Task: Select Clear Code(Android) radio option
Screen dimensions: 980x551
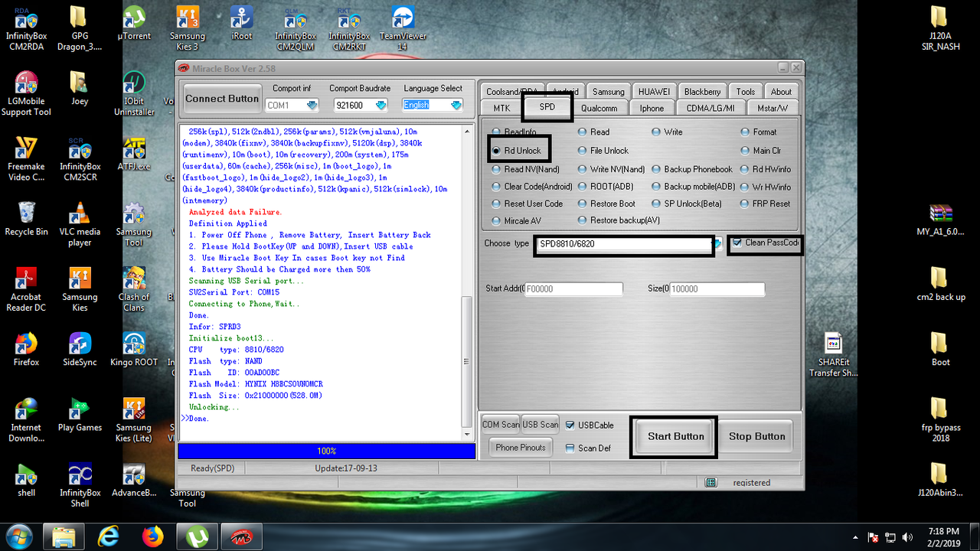Action: tap(532, 187)
